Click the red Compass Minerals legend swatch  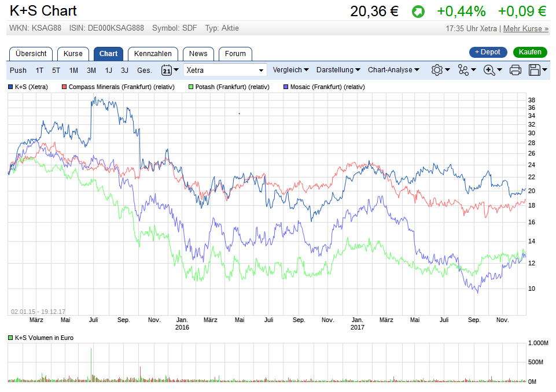tap(64, 87)
